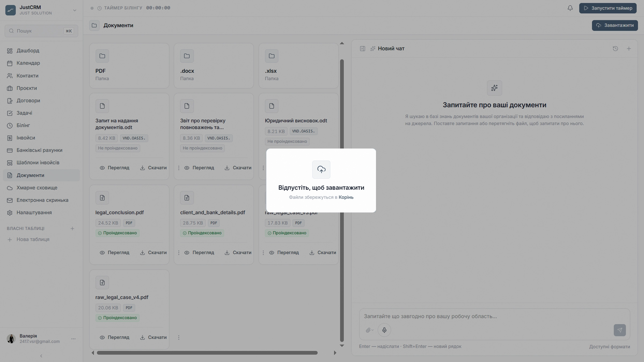Viewport: 644px width, 362px height.
Task: Download Запит на надання документів.odt
Action: (153, 168)
